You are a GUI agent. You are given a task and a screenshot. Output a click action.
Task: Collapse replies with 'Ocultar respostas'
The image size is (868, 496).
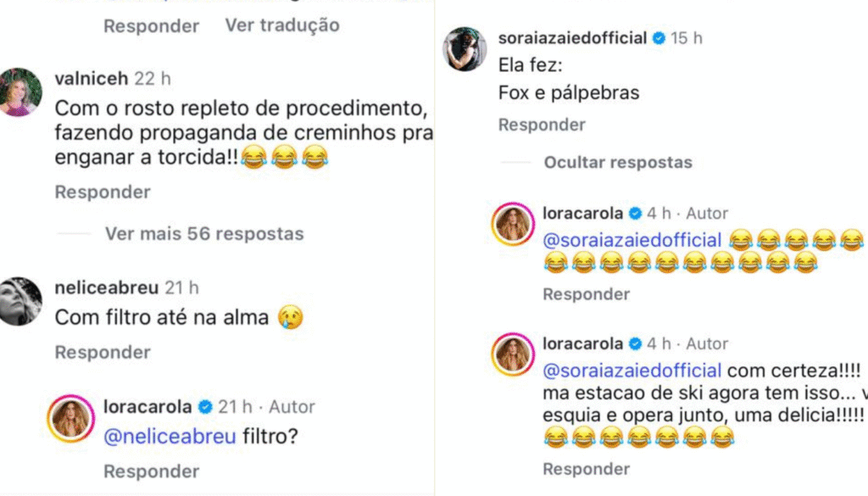tap(618, 162)
